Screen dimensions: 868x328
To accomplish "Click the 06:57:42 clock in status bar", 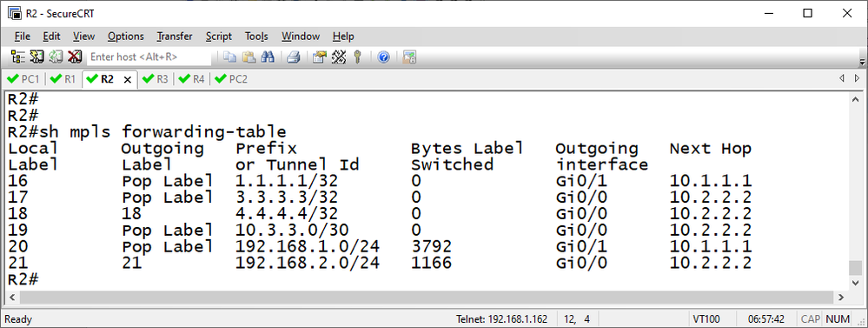I will [766, 319].
